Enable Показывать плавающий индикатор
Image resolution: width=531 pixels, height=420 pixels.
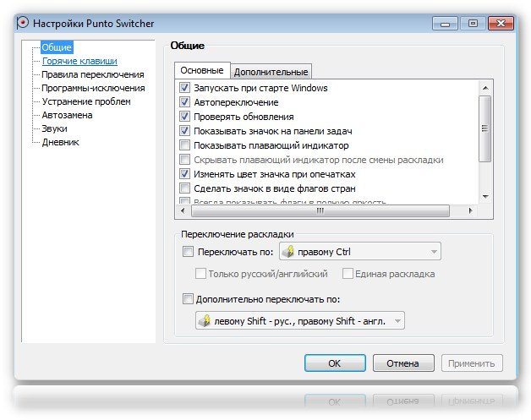185,145
